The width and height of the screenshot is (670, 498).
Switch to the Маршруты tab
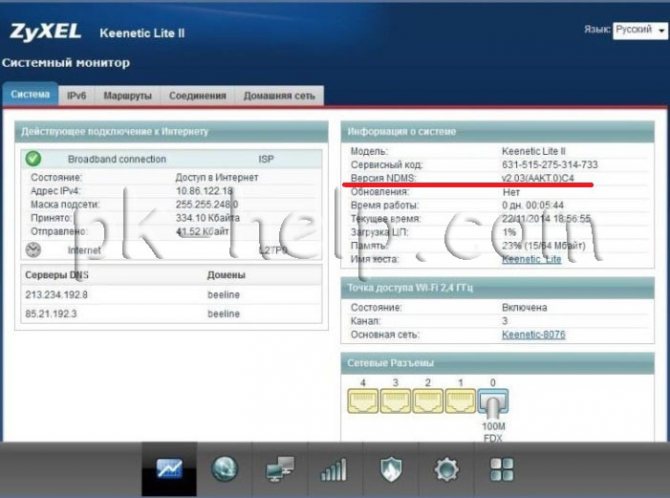127,96
